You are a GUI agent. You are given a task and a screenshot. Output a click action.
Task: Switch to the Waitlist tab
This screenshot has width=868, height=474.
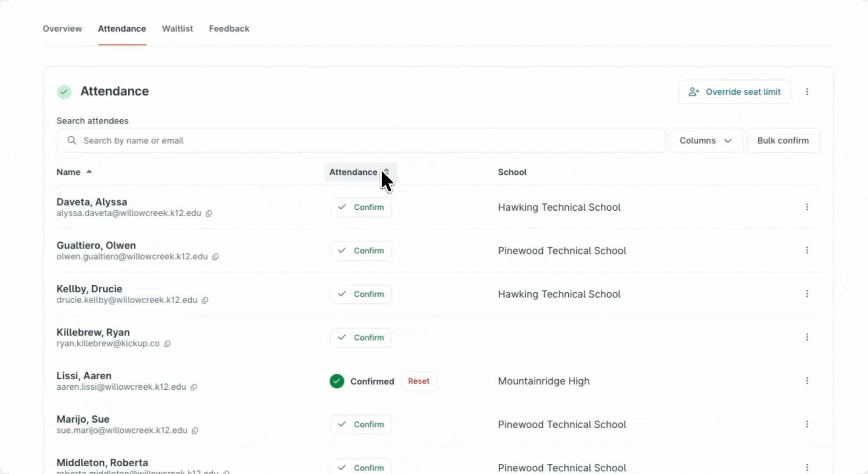tap(177, 29)
